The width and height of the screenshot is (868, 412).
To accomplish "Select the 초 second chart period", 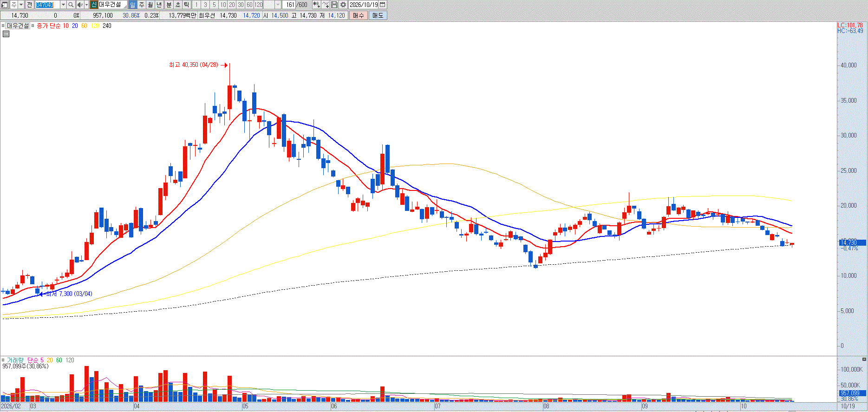I will 178,5.
